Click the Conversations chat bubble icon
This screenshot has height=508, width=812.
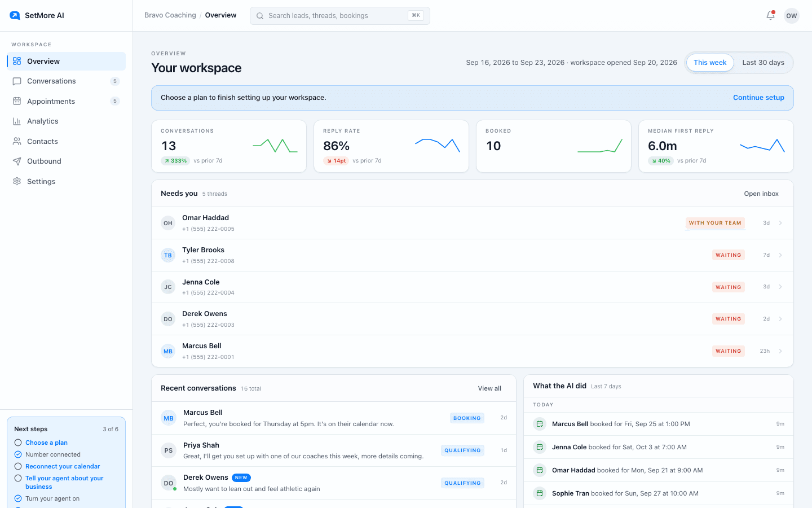[x=17, y=81]
